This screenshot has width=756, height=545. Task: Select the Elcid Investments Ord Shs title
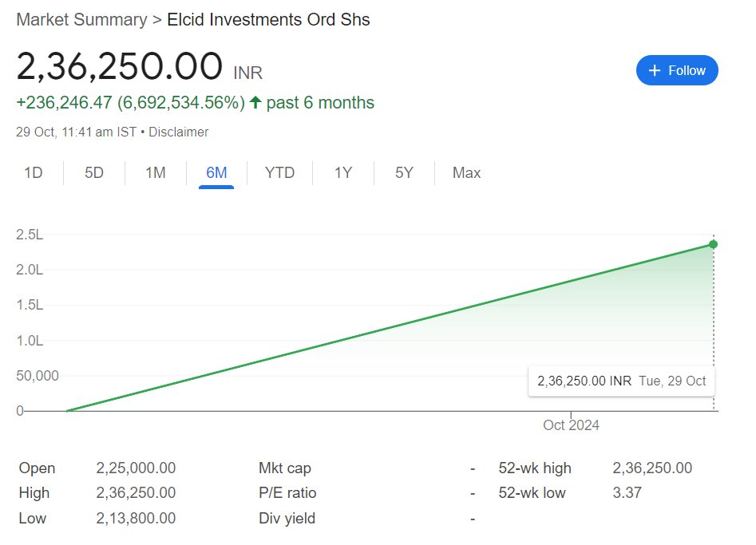pos(268,19)
